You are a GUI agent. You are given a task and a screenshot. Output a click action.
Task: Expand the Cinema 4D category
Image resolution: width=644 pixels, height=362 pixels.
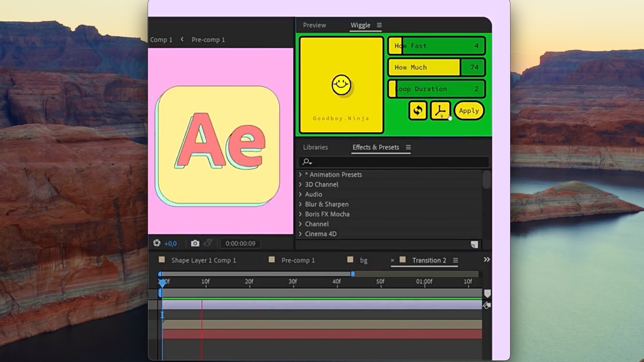pyautogui.click(x=300, y=234)
